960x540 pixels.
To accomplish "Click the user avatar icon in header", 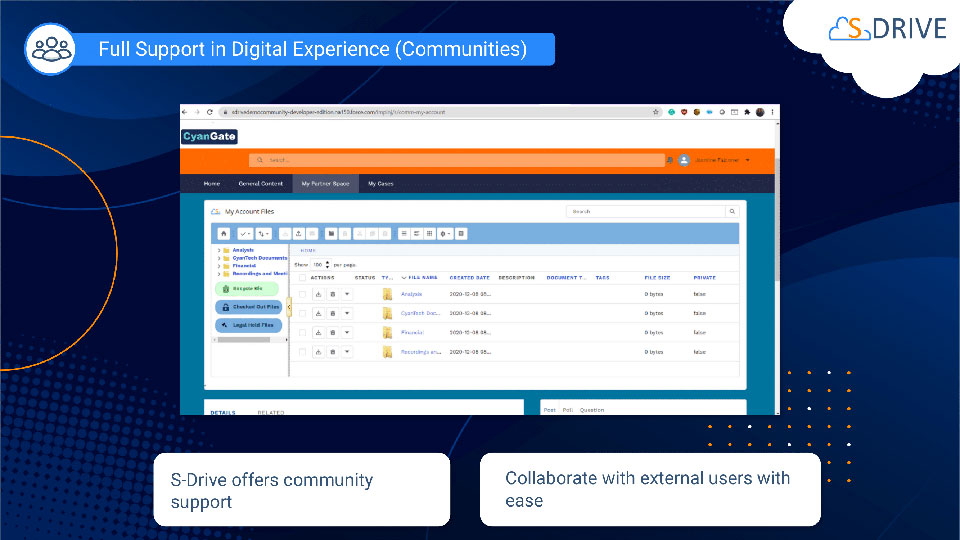I will coord(684,160).
